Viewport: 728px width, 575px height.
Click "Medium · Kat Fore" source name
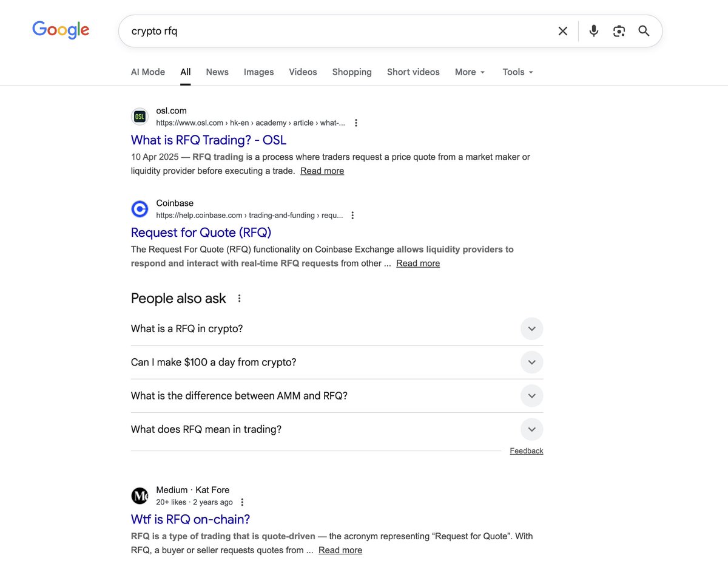pos(193,490)
